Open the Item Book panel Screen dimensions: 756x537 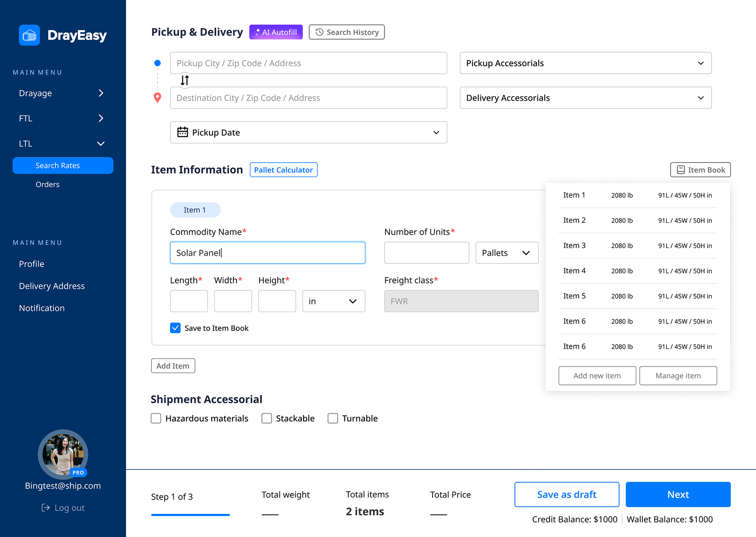(700, 170)
